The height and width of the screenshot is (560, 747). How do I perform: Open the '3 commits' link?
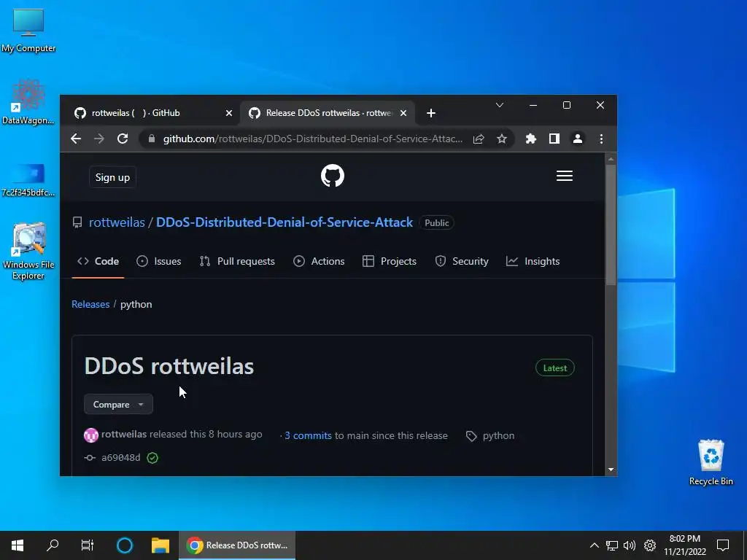[x=308, y=436]
